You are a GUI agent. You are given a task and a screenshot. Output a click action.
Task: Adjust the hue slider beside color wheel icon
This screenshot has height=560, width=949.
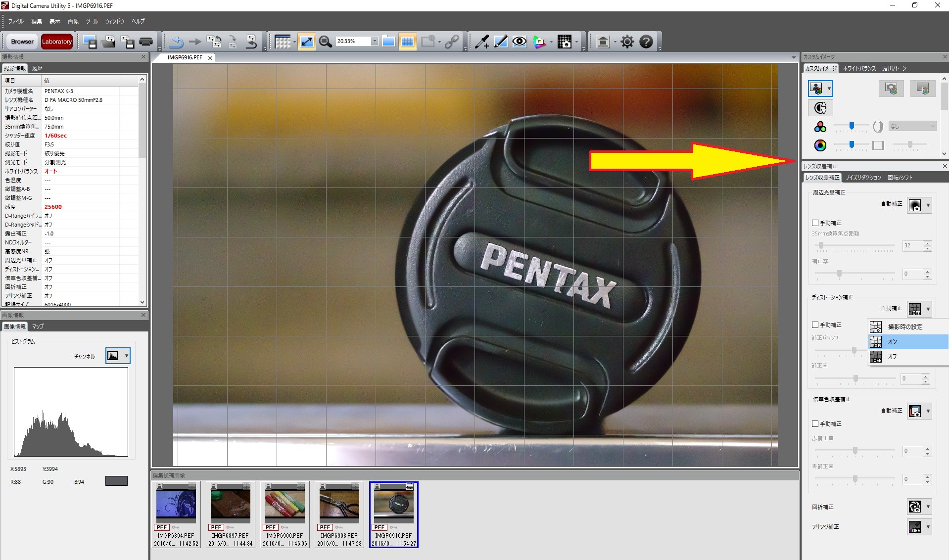851,145
